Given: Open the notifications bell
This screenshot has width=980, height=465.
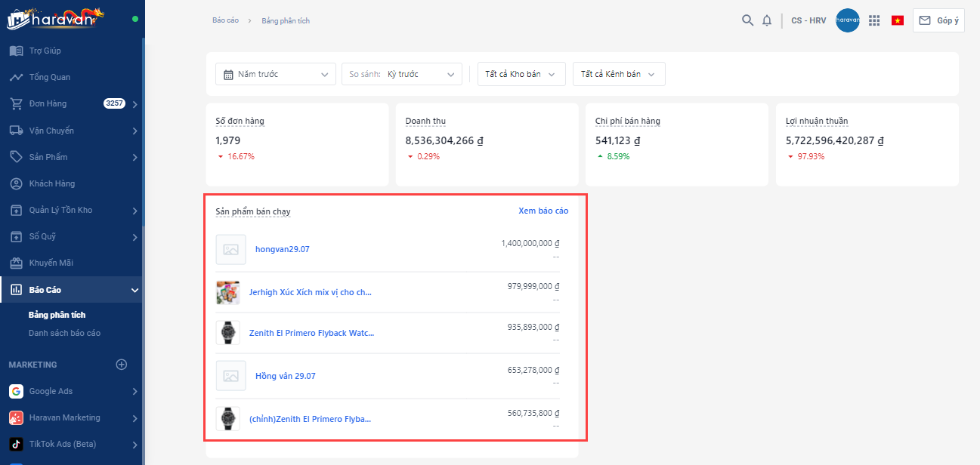Looking at the screenshot, I should click(767, 20).
